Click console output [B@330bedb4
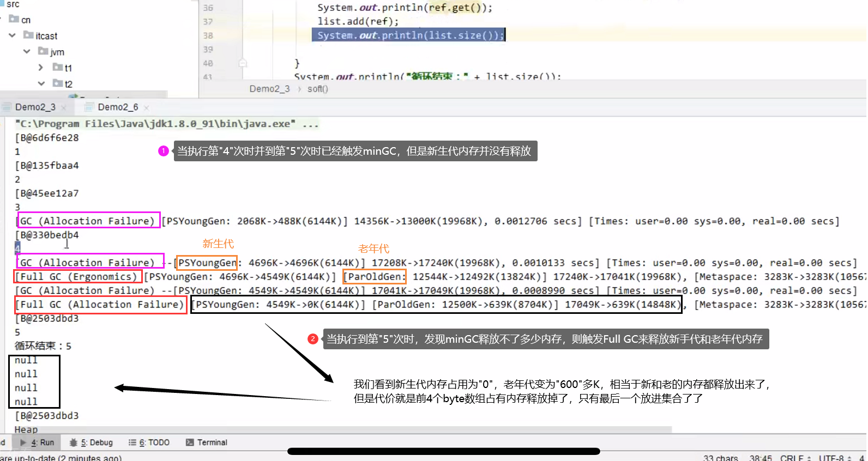Image resolution: width=868 pixels, height=461 pixels. tap(47, 235)
